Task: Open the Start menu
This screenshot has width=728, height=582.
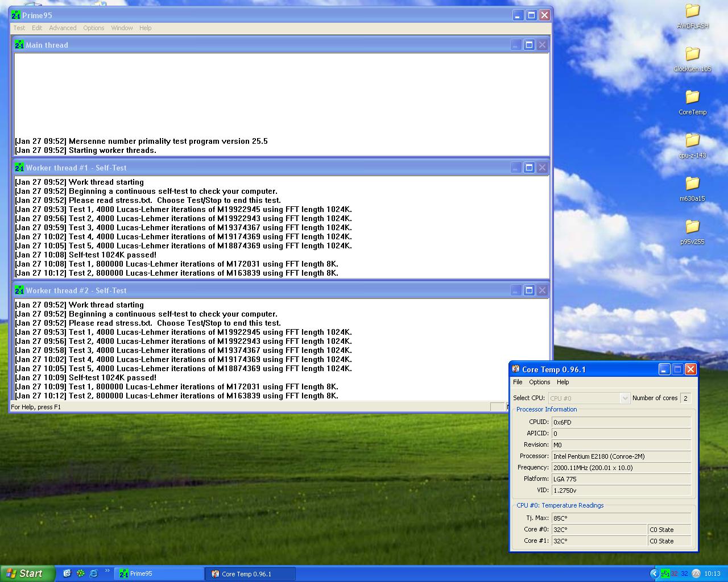Action: pyautogui.click(x=28, y=573)
